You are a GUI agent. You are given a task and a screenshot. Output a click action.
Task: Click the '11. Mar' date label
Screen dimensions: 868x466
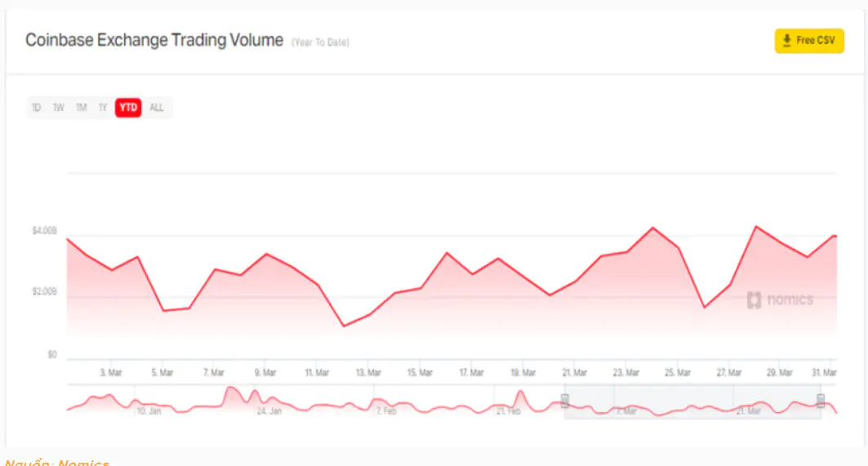(x=317, y=372)
